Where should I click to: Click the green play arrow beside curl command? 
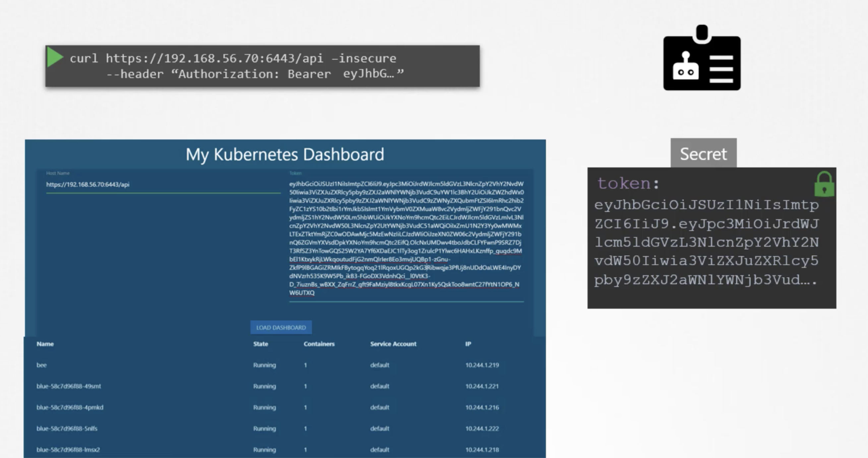55,57
